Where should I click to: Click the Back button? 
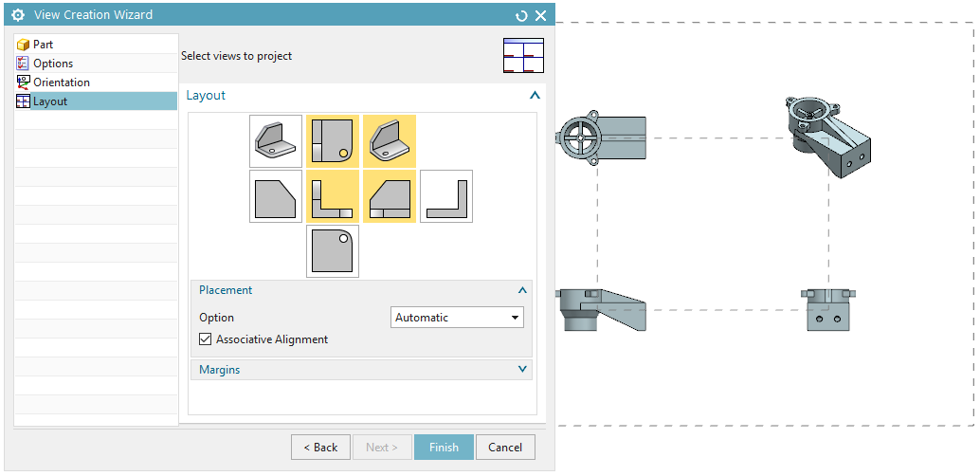pyautogui.click(x=319, y=448)
